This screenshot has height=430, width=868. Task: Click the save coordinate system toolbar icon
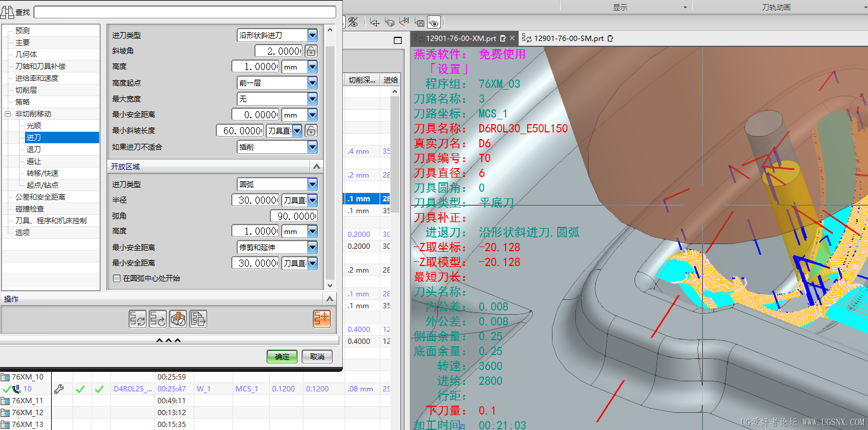pos(419,23)
